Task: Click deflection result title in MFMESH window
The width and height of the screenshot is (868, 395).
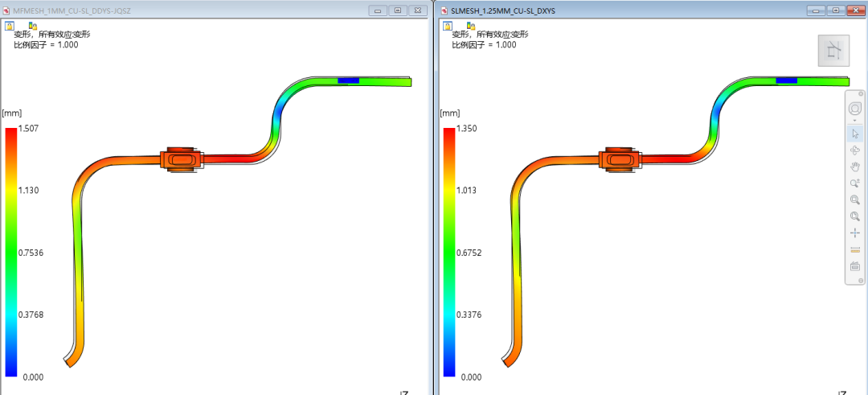Action: click(52, 35)
